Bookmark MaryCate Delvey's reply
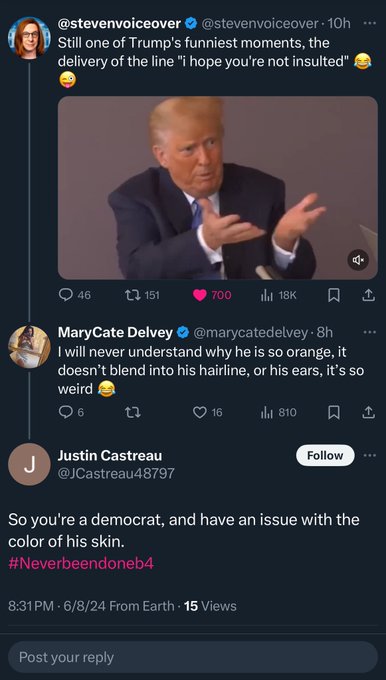The image size is (386, 680). [x=333, y=412]
